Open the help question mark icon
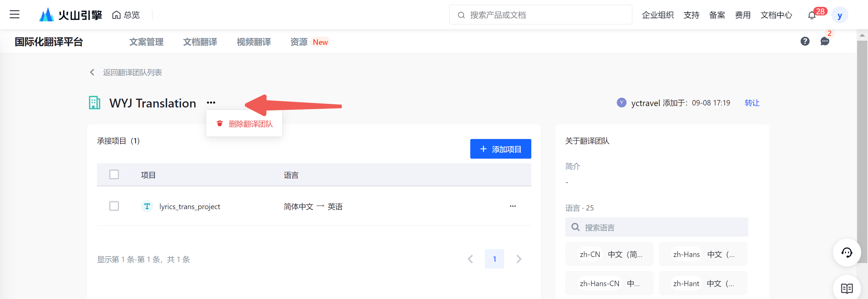 point(805,41)
